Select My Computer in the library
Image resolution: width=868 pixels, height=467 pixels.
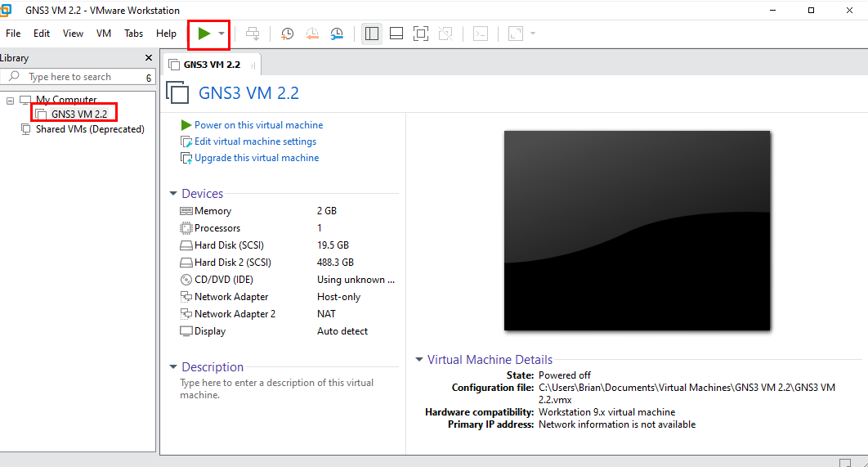coord(66,100)
